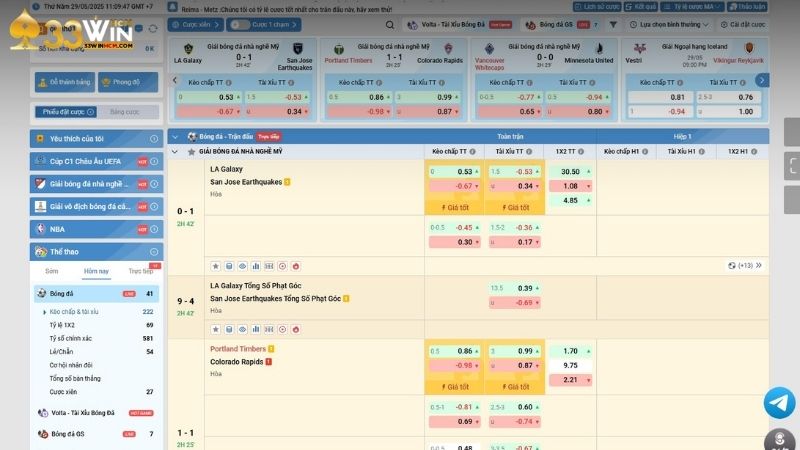Viewport: 800px width, 450px height.
Task: Open Vestri vs Vikingar Reykjavik featured card
Action: (694, 80)
